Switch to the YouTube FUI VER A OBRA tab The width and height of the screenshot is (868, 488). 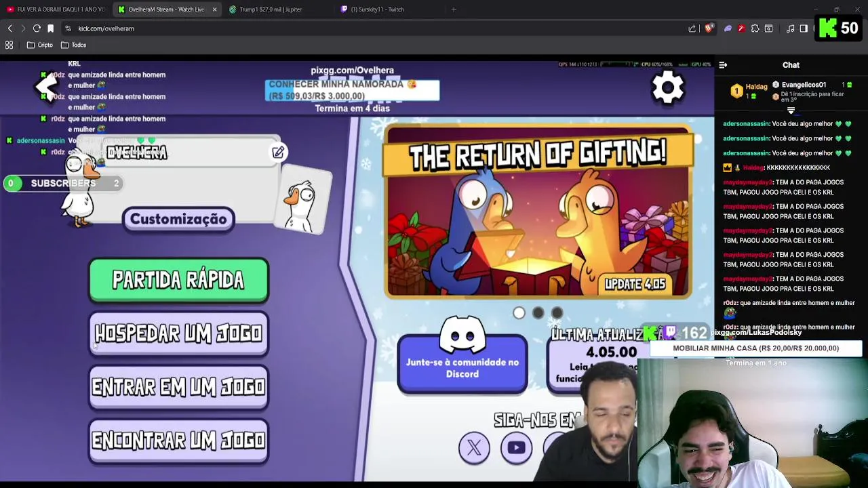click(x=56, y=9)
